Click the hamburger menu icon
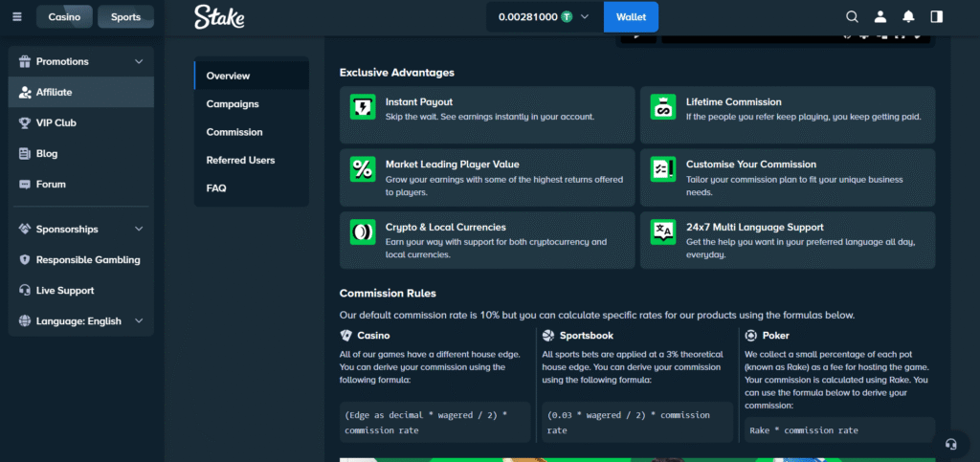 pos(16,16)
